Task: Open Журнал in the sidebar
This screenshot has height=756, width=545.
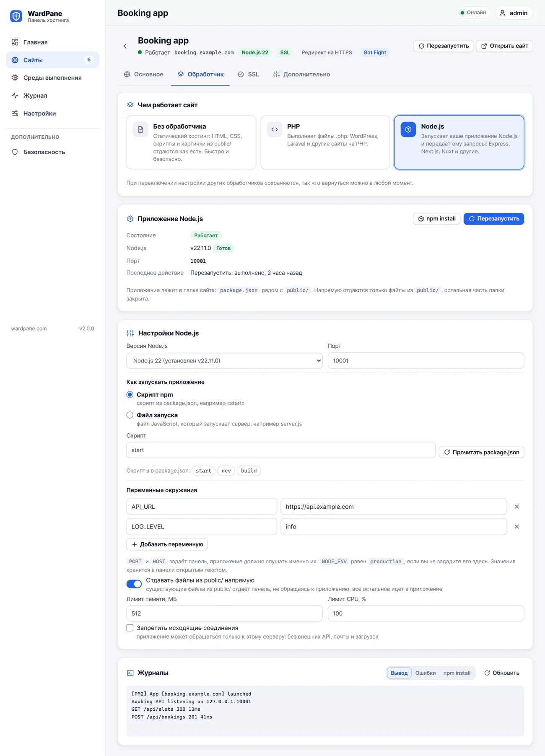Action: point(52,96)
